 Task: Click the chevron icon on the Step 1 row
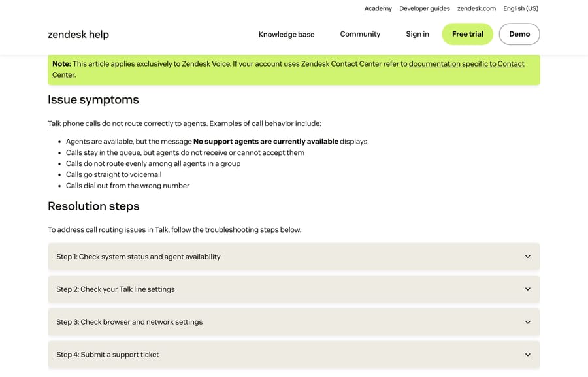pos(528,257)
